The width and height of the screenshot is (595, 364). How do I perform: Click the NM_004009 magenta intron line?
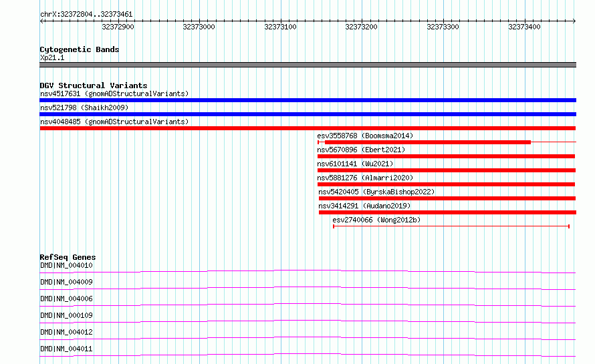click(308, 288)
